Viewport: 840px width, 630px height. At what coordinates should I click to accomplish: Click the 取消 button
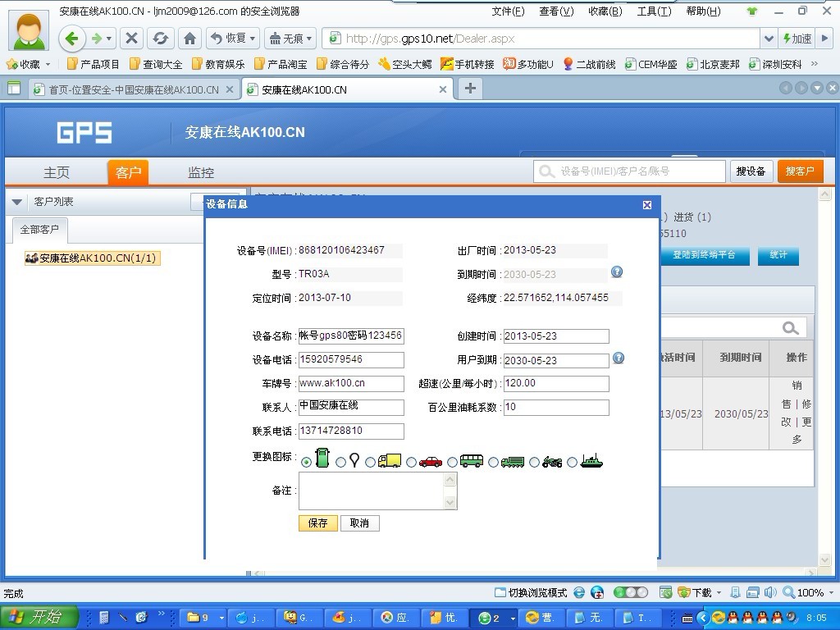(x=359, y=523)
